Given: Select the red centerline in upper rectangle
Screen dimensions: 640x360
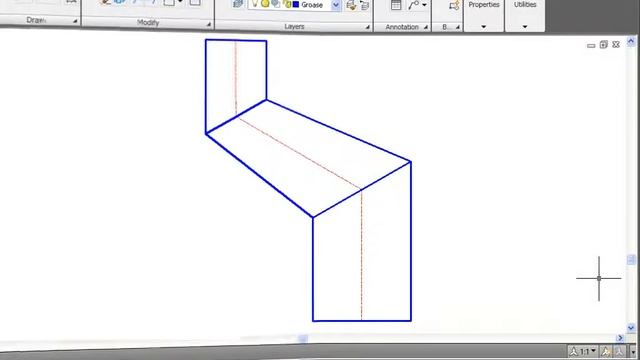Looking at the screenshot, I should [x=236, y=78].
